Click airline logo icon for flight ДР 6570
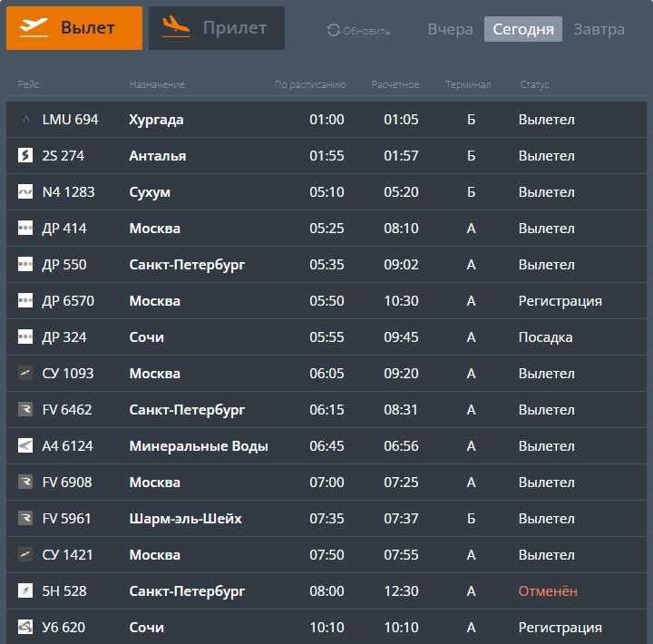The width and height of the screenshot is (653, 644). coord(25,301)
